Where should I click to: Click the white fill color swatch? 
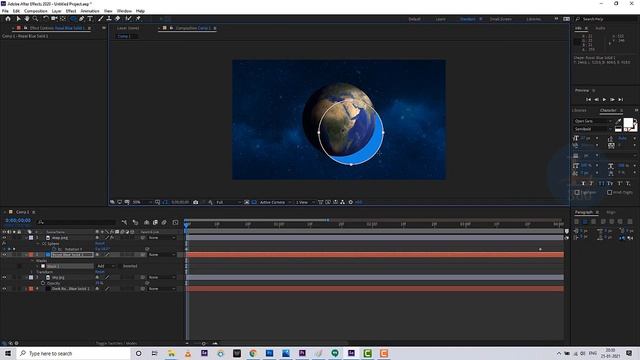click(x=628, y=122)
